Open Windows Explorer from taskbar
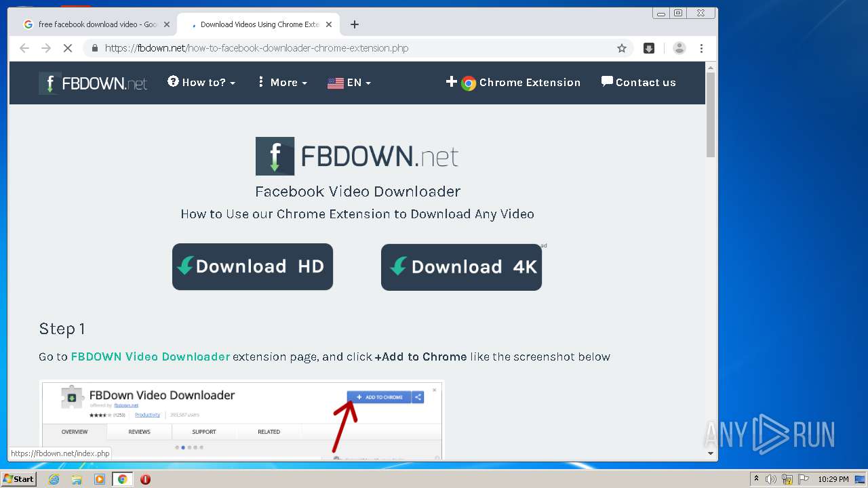 tap(77, 479)
